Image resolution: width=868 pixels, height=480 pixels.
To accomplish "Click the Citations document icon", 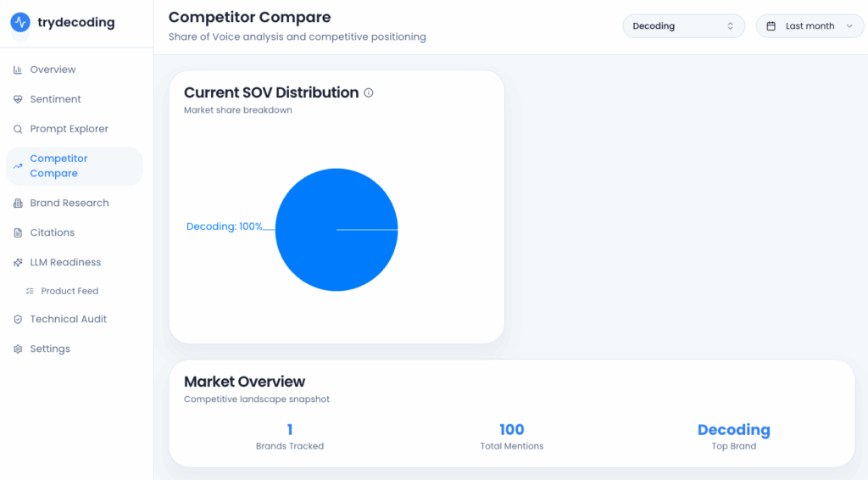I will [x=18, y=232].
